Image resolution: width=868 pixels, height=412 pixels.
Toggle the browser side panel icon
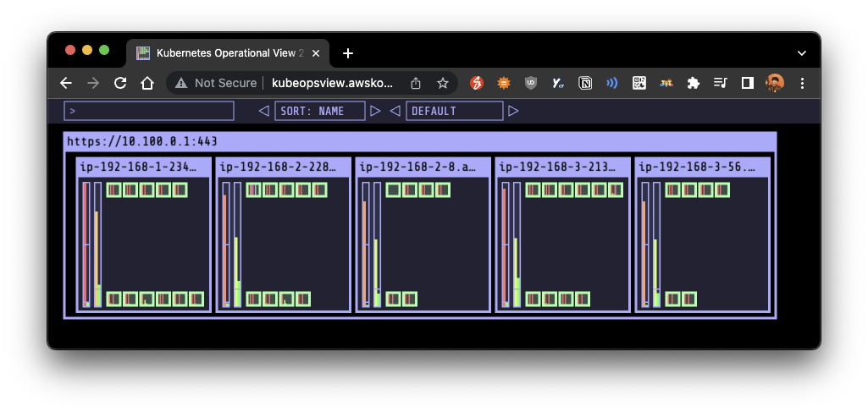coord(747,83)
